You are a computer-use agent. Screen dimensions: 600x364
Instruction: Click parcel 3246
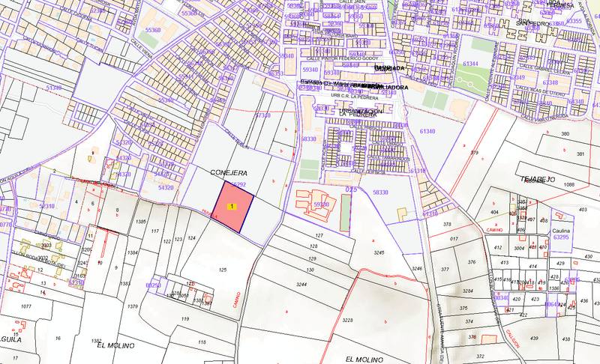pyautogui.click(x=417, y=269)
